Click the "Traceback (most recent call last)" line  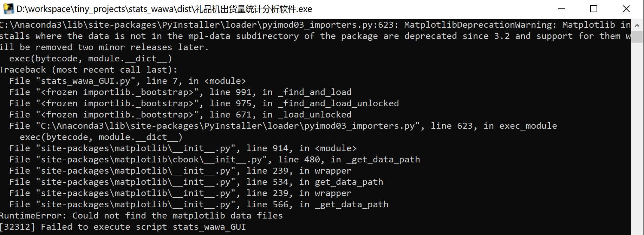pos(89,70)
